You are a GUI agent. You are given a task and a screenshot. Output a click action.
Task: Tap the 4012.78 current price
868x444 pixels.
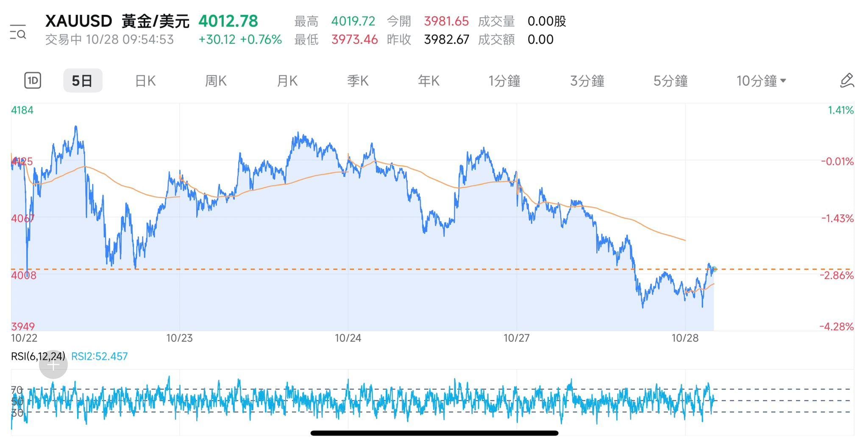click(228, 21)
